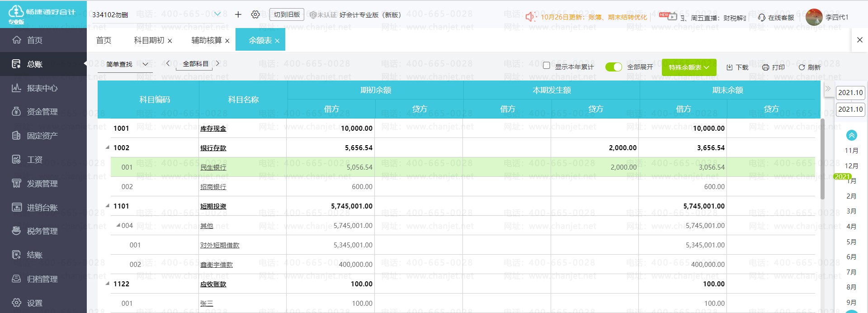Open online customer service headset icon
868x313 pixels.
coord(762,18)
